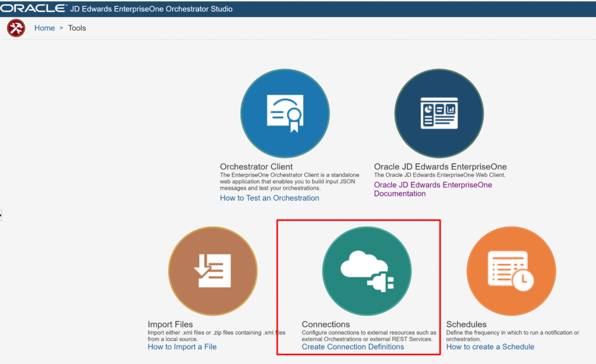596x364 pixels.
Task: Open Oracle JD Edwards EnterpriseOne Documentation link
Action: [433, 189]
